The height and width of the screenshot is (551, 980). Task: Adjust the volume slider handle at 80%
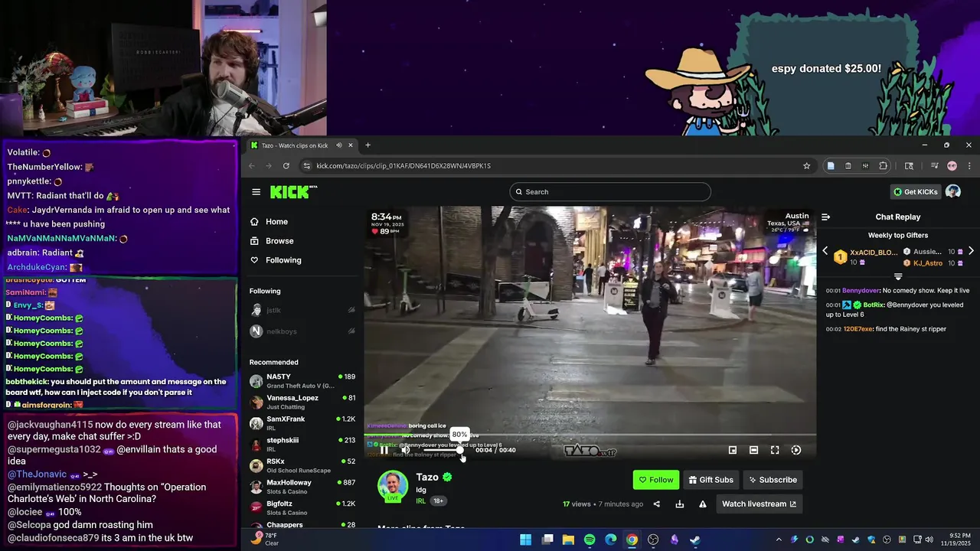[x=460, y=450]
